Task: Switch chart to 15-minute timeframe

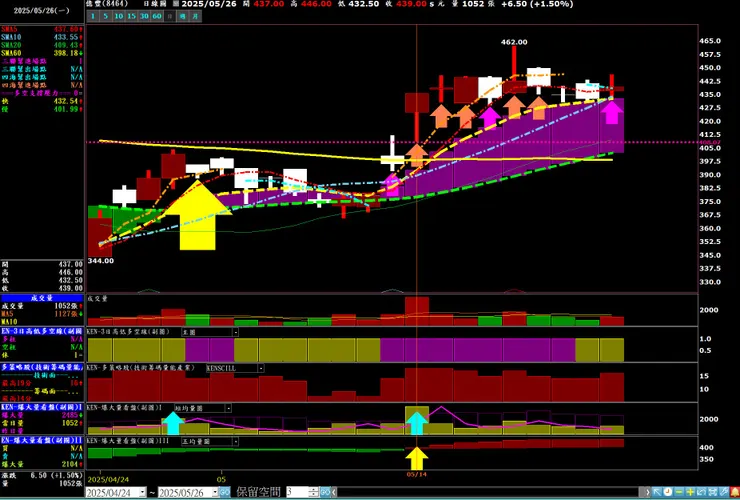Action: coord(132,16)
